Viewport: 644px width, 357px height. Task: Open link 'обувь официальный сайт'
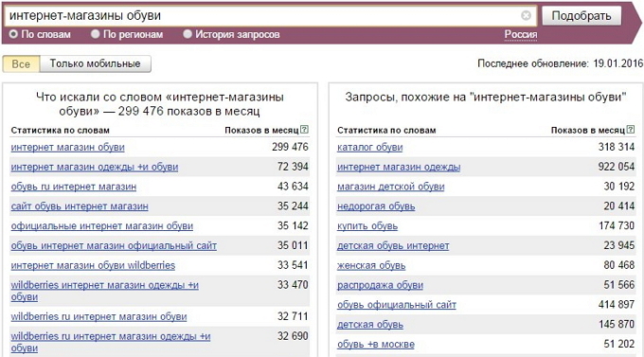click(x=397, y=305)
